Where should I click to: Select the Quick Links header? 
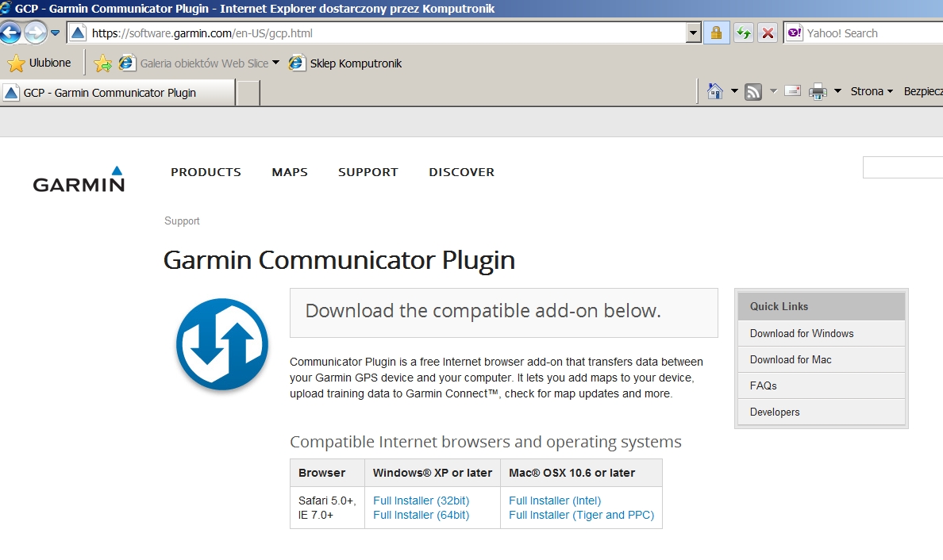click(x=821, y=306)
